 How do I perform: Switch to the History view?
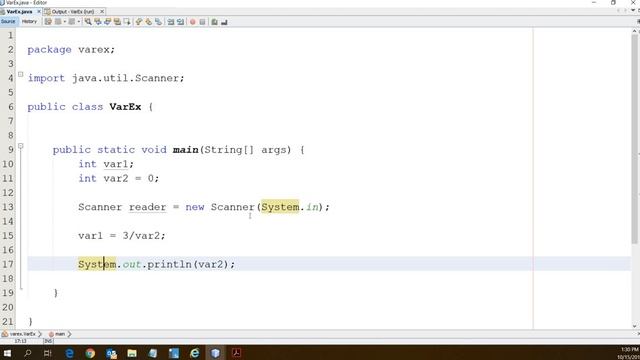[x=29, y=22]
